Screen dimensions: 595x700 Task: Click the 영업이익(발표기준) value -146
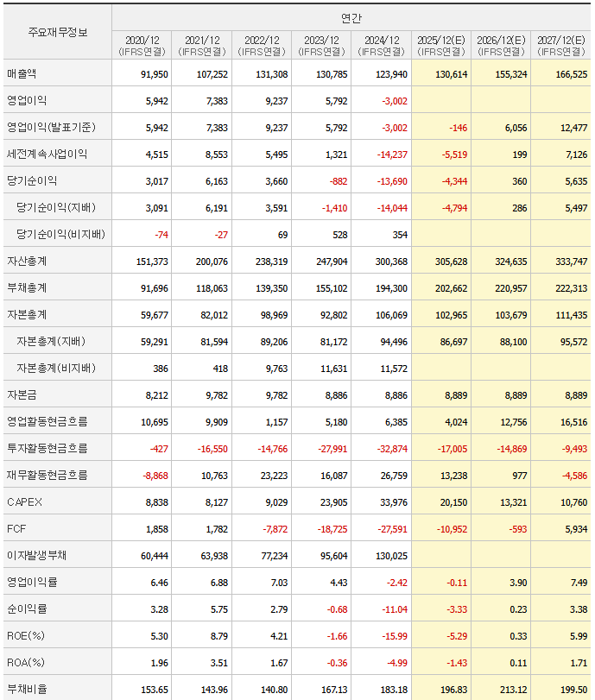pos(458,128)
